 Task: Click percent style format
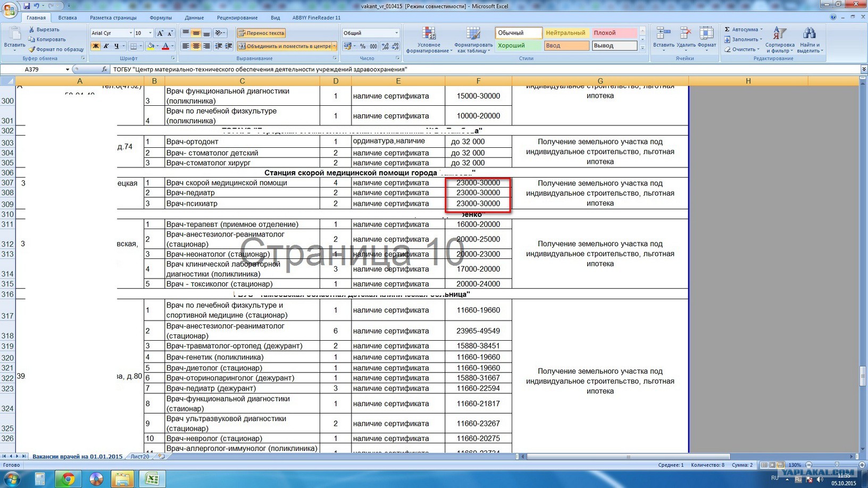coord(363,46)
